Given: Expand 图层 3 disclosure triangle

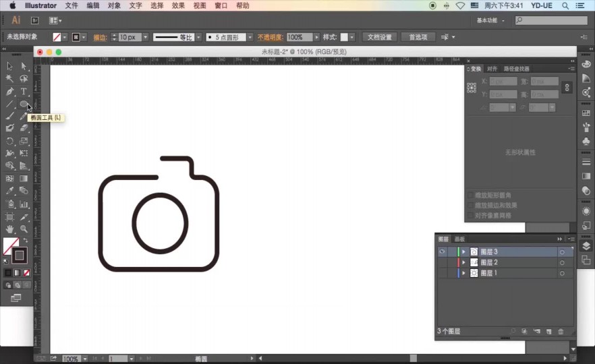Looking at the screenshot, I should click(463, 252).
